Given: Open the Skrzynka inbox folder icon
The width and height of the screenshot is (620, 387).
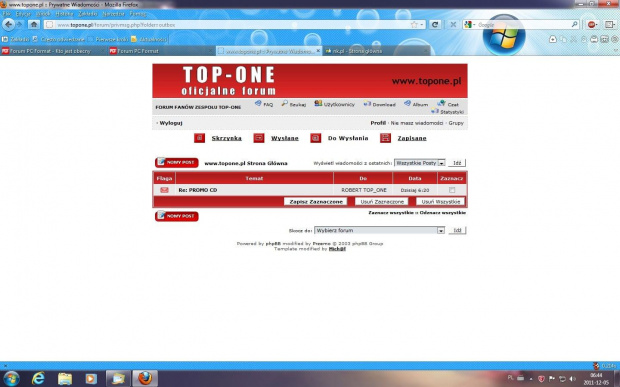Looking at the screenshot, I should 199,138.
